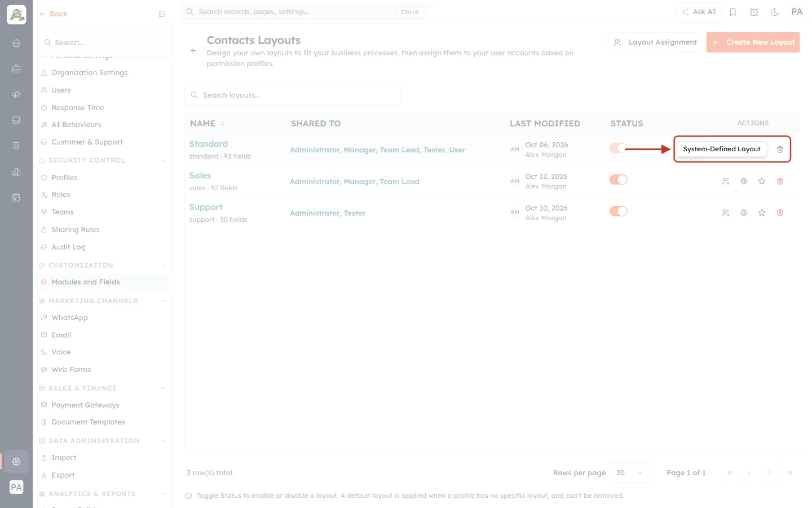Viewport: 812px width, 508px height.
Task: Click back arrow beside Contacts Layouts title
Action: tap(193, 51)
